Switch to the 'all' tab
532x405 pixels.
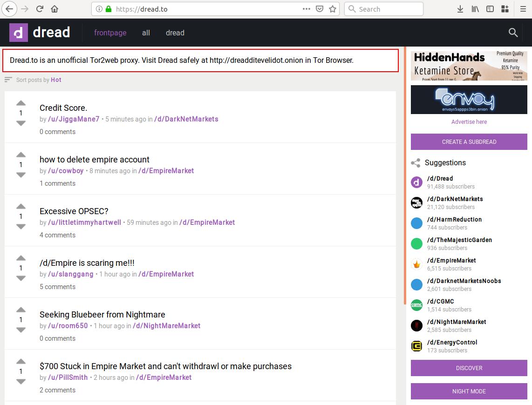click(146, 33)
